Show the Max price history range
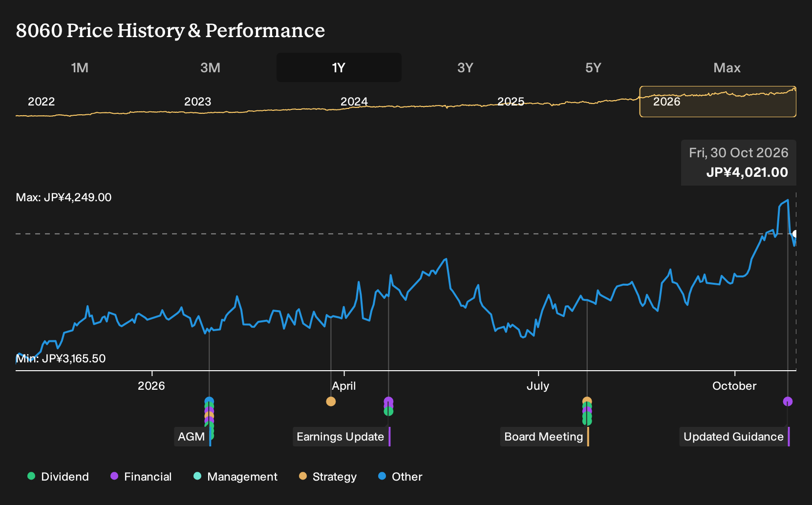This screenshot has width=812, height=505. (x=727, y=67)
